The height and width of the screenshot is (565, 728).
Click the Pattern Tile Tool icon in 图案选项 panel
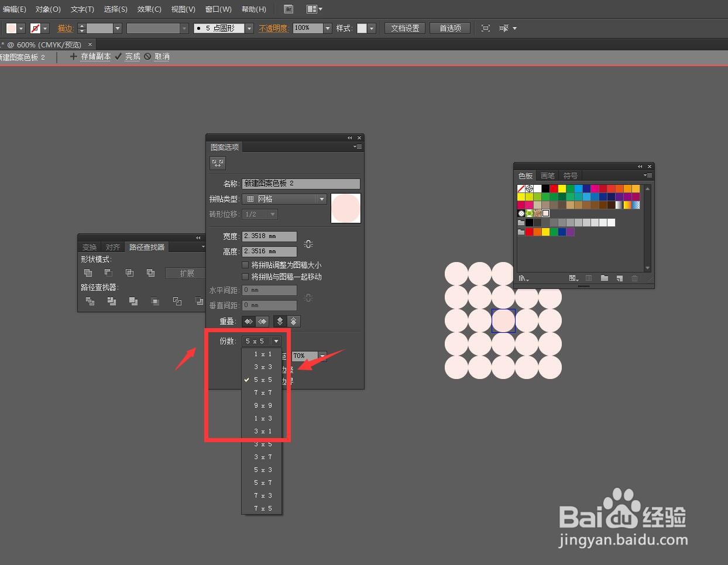point(218,163)
